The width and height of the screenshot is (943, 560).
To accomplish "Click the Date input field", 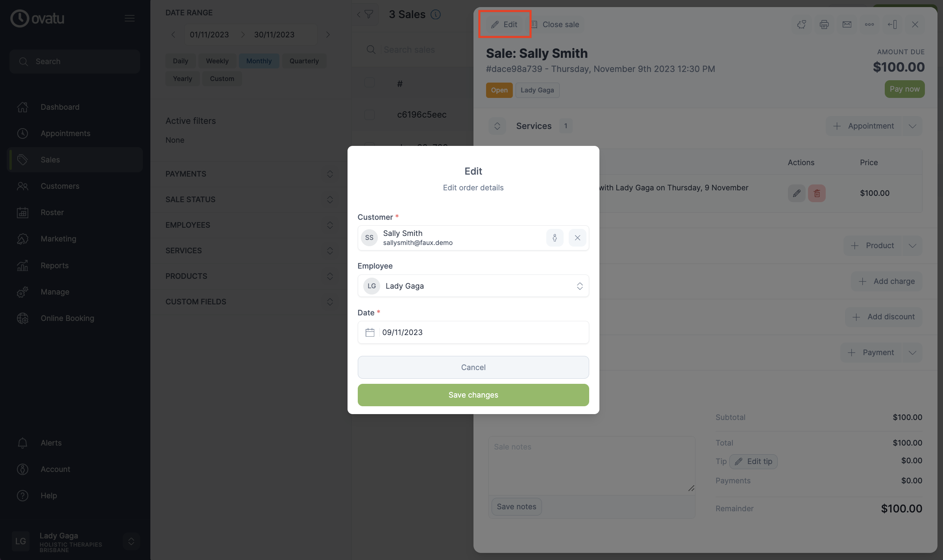I will (473, 332).
